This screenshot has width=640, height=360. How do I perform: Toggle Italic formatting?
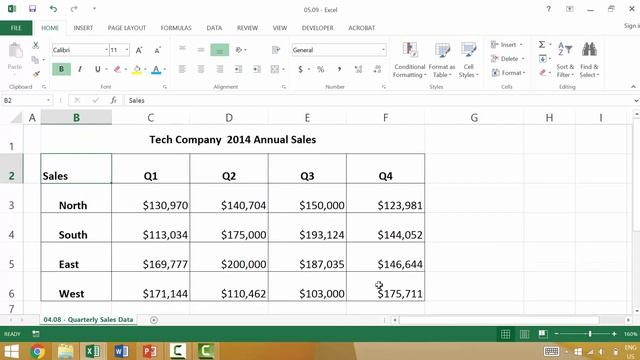(x=80, y=69)
